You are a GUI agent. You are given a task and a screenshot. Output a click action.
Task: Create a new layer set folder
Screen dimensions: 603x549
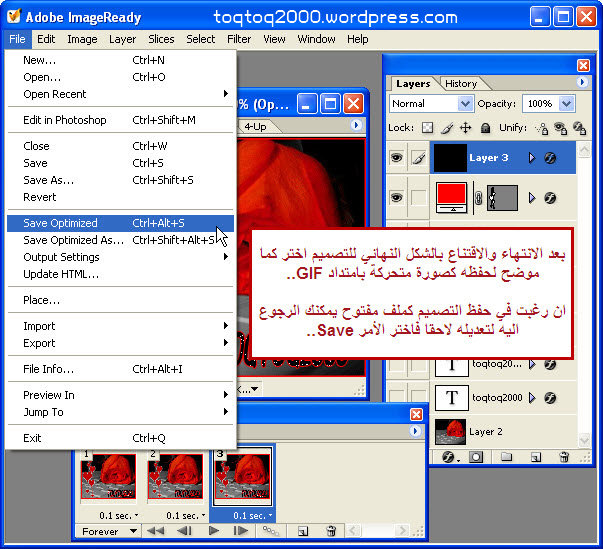click(506, 458)
